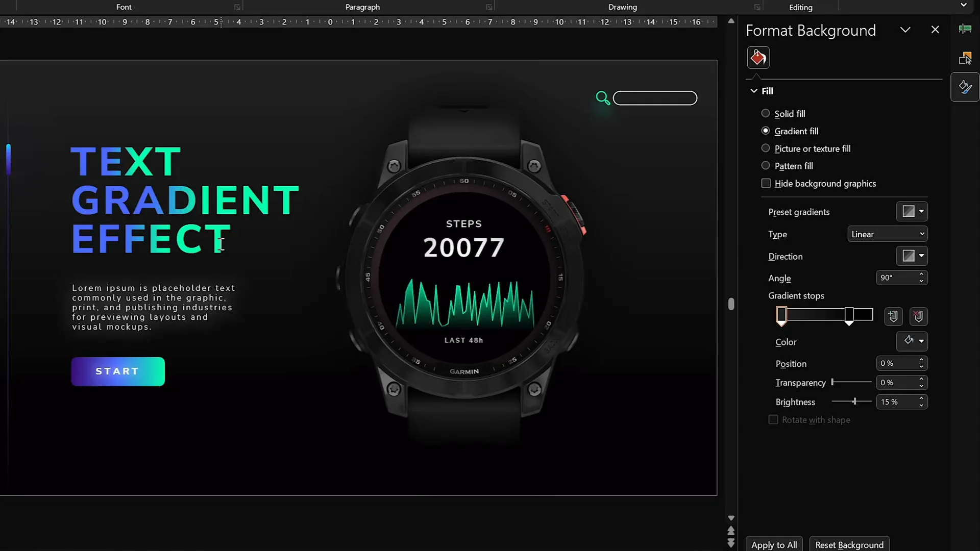
Task: Decrease the Transparency percentage
Action: click(x=921, y=386)
